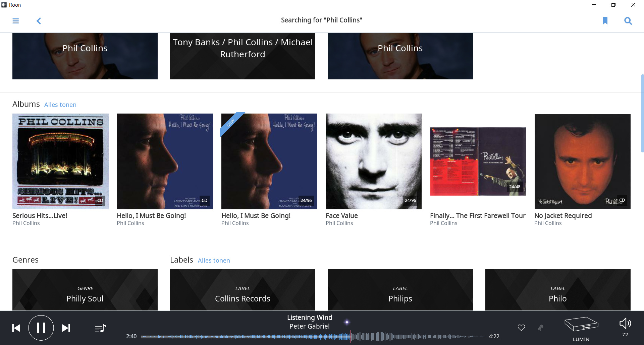The image size is (644, 345).
Task: Skip to next track
Action: click(66, 328)
